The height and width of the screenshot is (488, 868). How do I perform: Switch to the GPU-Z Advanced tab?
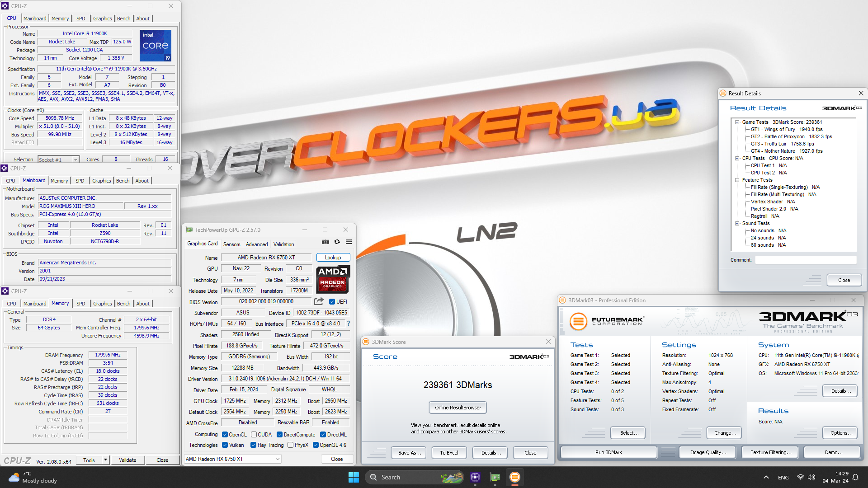(257, 244)
